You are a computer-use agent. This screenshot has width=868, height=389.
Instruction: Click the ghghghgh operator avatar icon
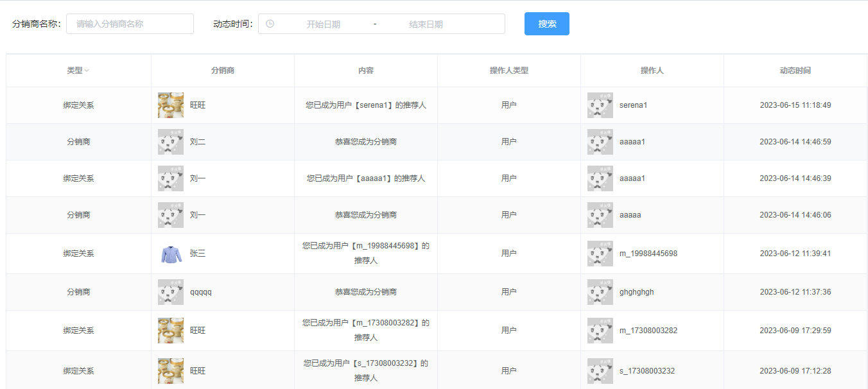coord(600,292)
